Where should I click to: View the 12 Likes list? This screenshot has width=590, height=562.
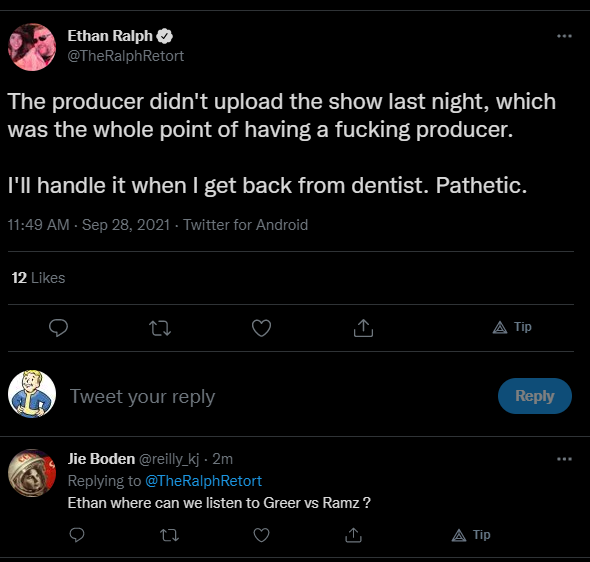[x=38, y=278]
